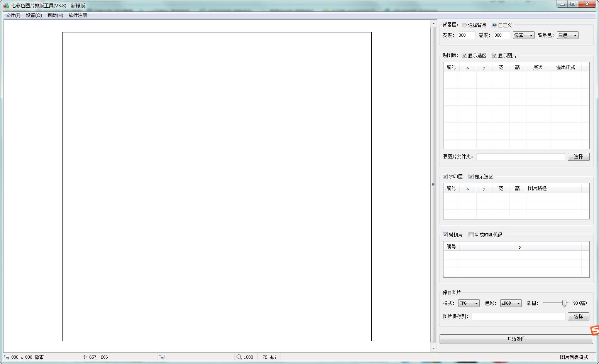Click the 溢出样式 column header
The image size is (599, 364).
pyautogui.click(x=565, y=67)
